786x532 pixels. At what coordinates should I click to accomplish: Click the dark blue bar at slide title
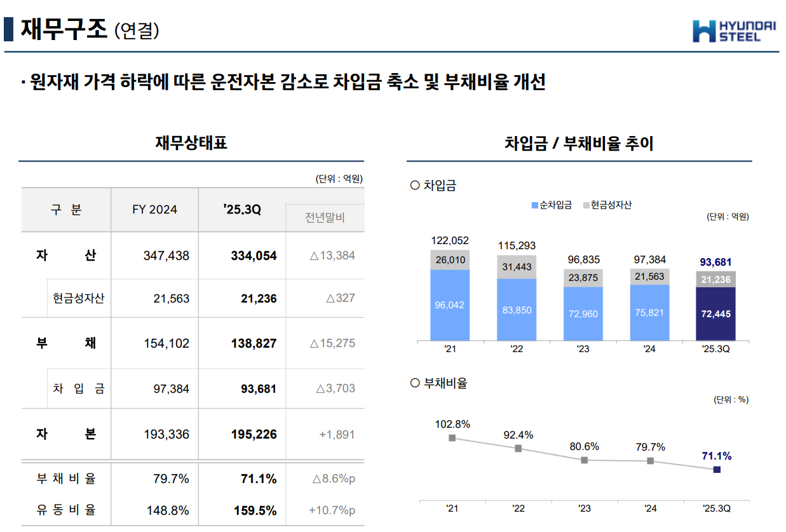(x=8, y=29)
